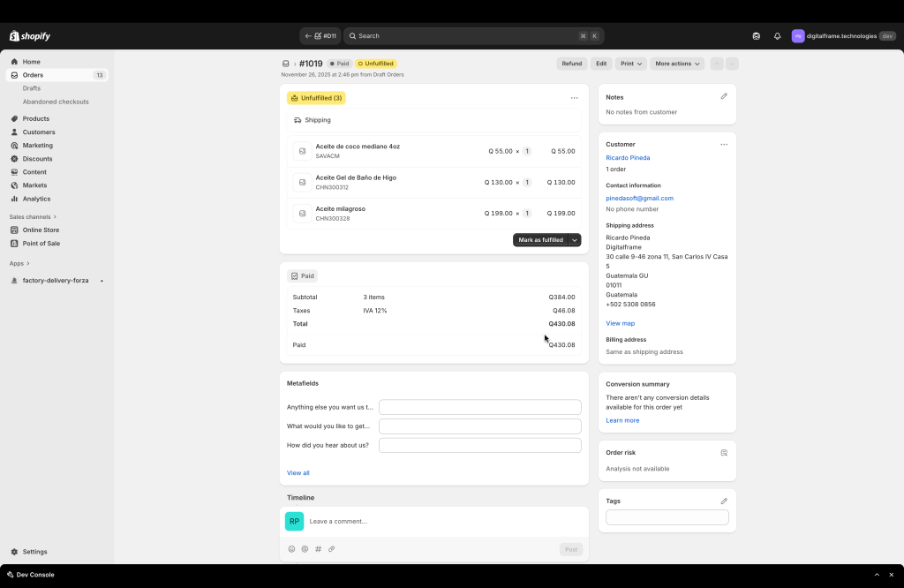Click the mention @ icon in the comment box

click(305, 549)
